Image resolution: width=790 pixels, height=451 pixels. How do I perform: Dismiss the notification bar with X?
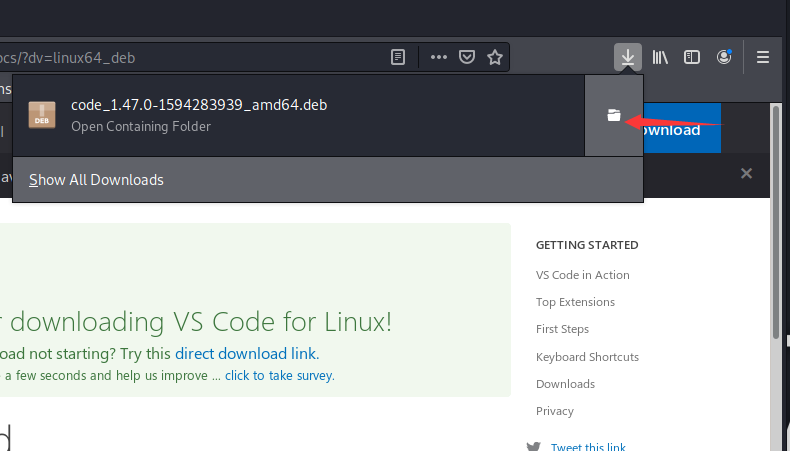746,173
